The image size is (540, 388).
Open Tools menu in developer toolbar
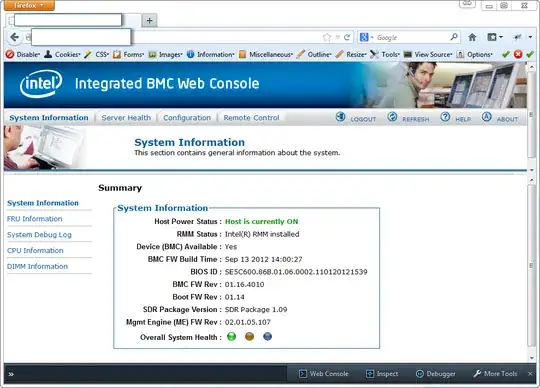click(x=385, y=54)
